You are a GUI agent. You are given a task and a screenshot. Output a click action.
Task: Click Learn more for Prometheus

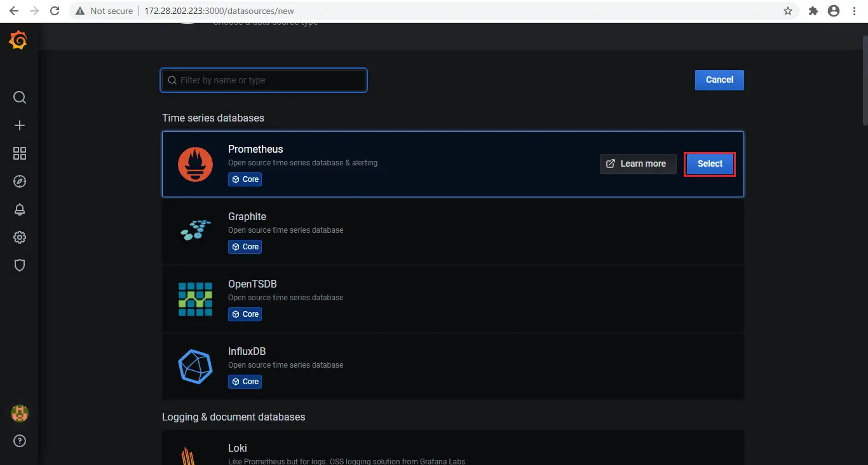(637, 163)
